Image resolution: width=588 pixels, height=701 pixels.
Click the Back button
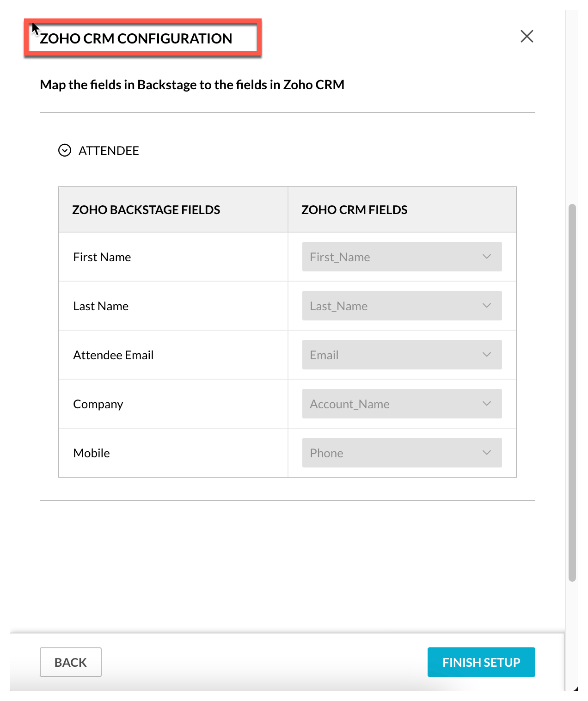71,662
